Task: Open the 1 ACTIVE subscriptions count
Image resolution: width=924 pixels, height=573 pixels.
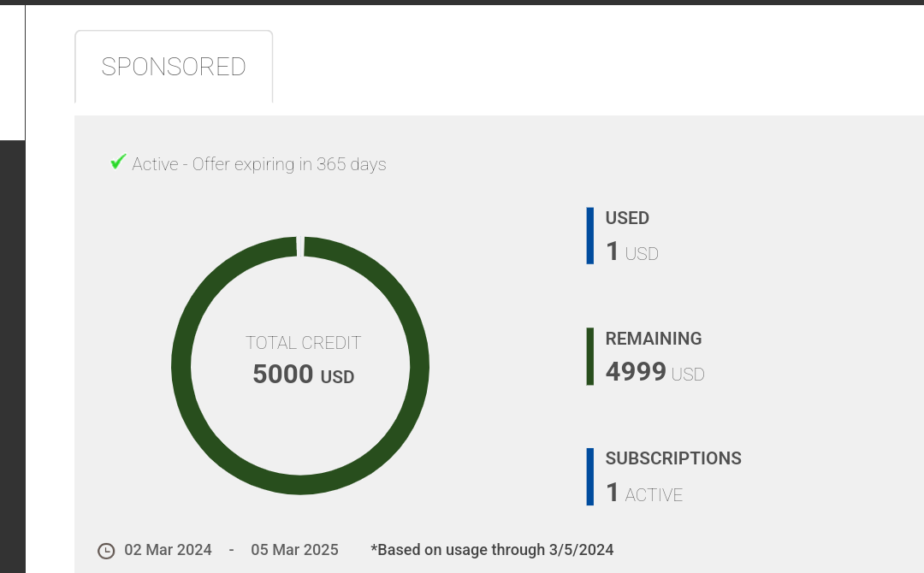Action: click(x=644, y=493)
